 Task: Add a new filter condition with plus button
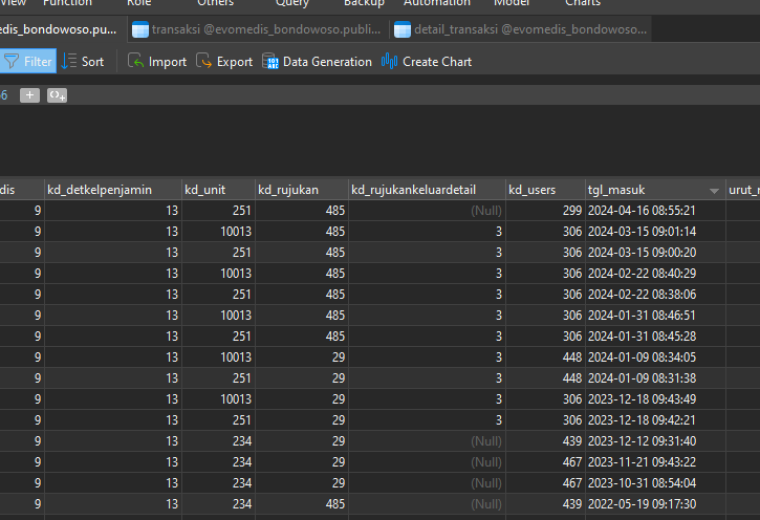pyautogui.click(x=30, y=95)
